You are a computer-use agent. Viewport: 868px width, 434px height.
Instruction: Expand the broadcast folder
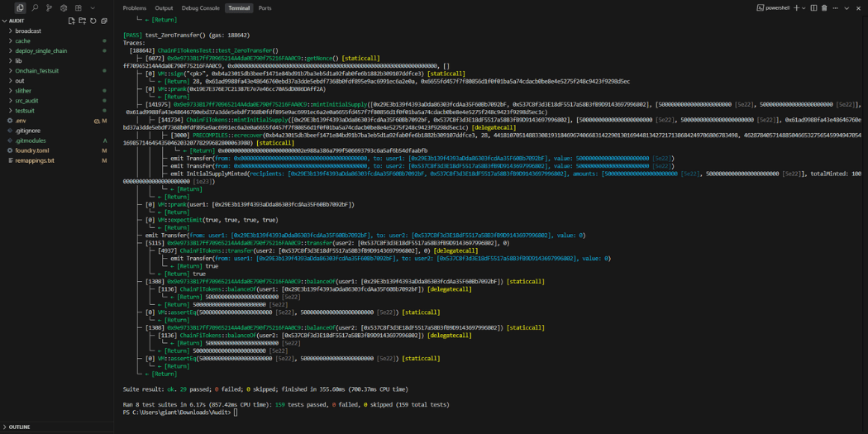point(27,31)
